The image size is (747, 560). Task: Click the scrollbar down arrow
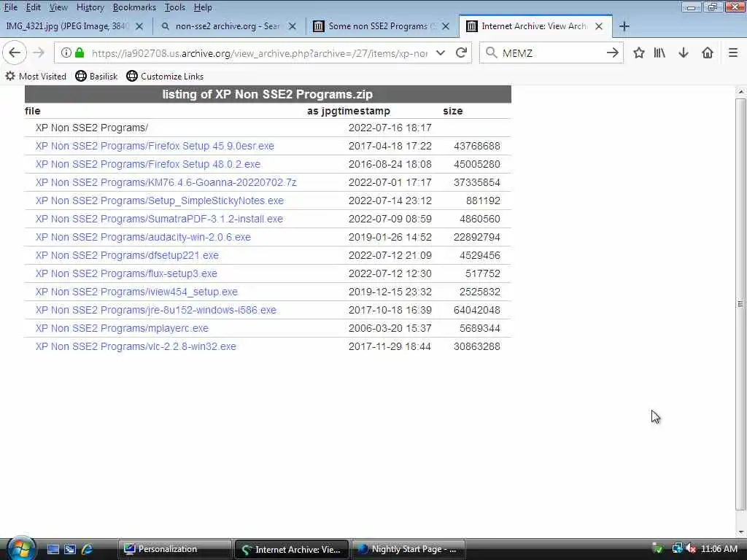pos(740,532)
